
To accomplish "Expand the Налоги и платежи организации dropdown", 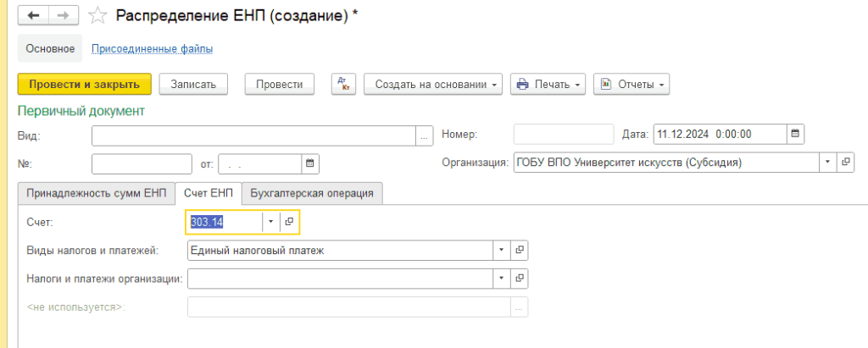I will (x=501, y=278).
